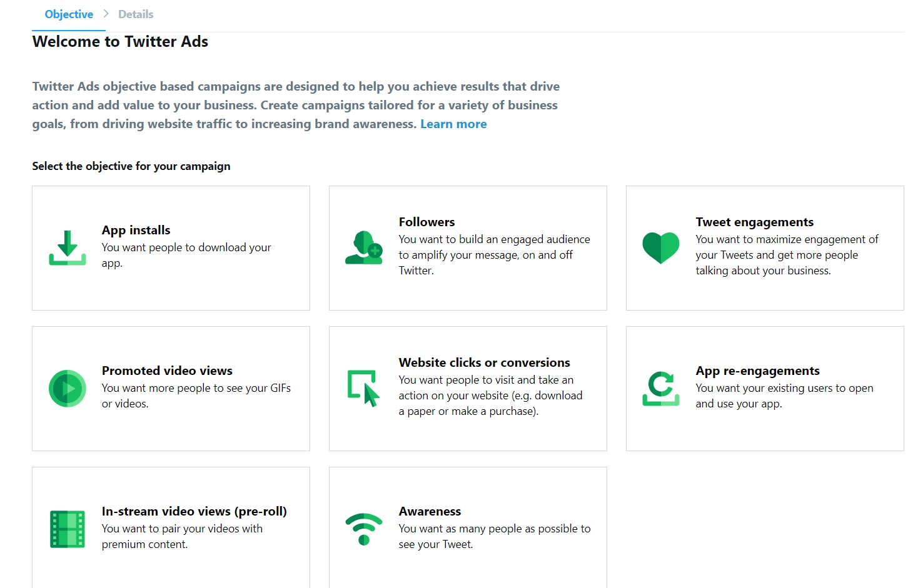Open the Learn more link
913x588 pixels.
coord(453,124)
